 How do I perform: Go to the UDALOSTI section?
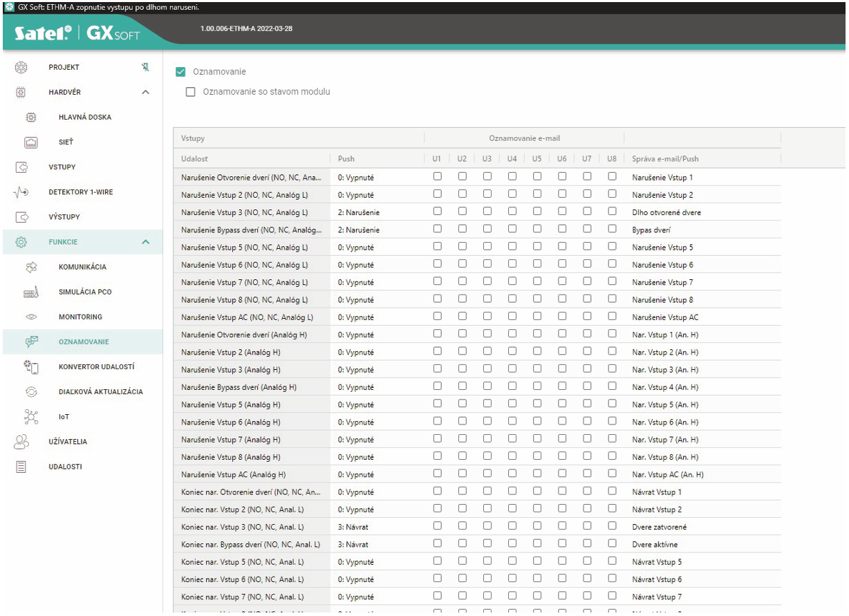pyautogui.click(x=65, y=467)
